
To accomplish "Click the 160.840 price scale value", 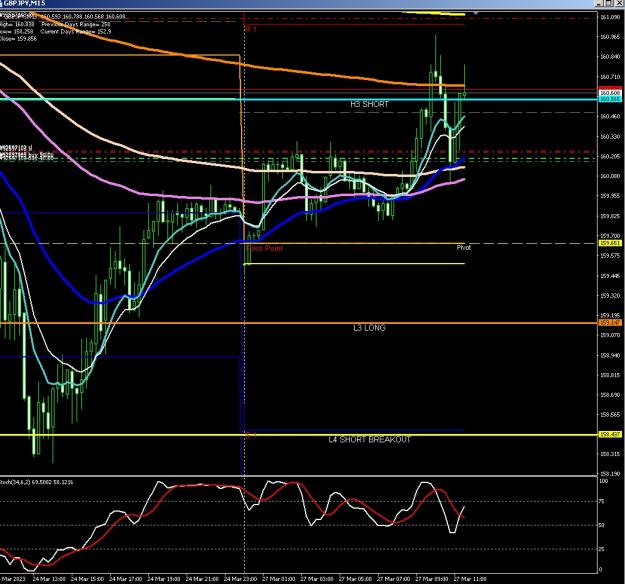I will pyautogui.click(x=610, y=57).
